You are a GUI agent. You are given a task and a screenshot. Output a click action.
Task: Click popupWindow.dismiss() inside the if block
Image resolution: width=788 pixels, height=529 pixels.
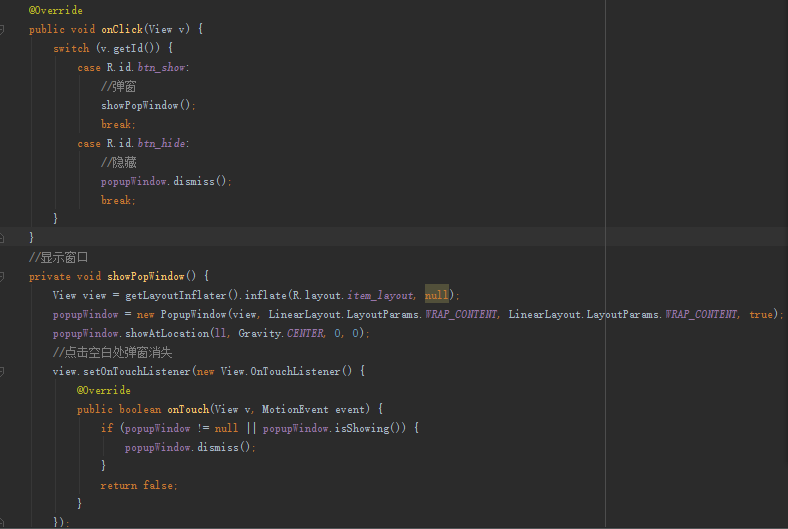point(190,447)
